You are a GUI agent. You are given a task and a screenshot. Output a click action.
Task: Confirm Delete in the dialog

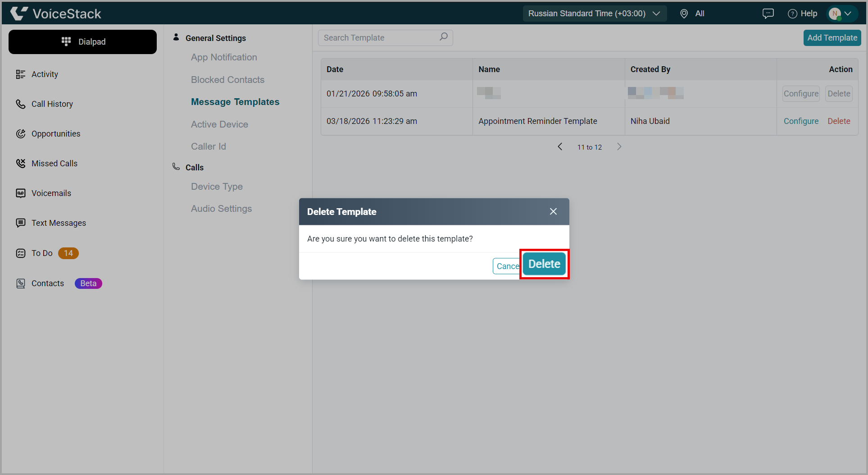tap(544, 264)
